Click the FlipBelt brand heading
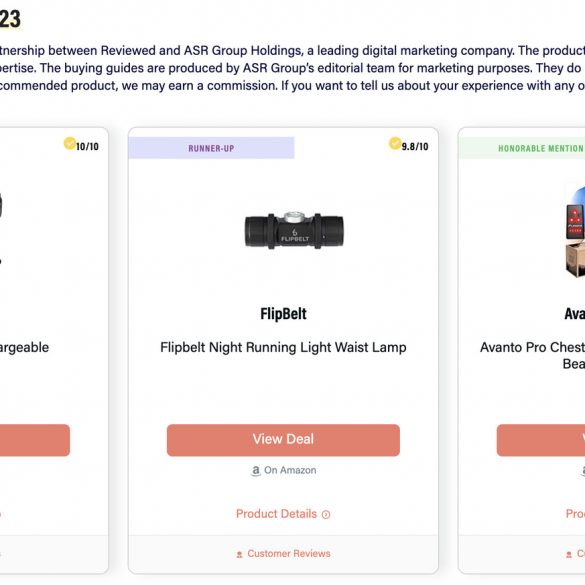Screen dimensions: 585x585 [x=283, y=314]
